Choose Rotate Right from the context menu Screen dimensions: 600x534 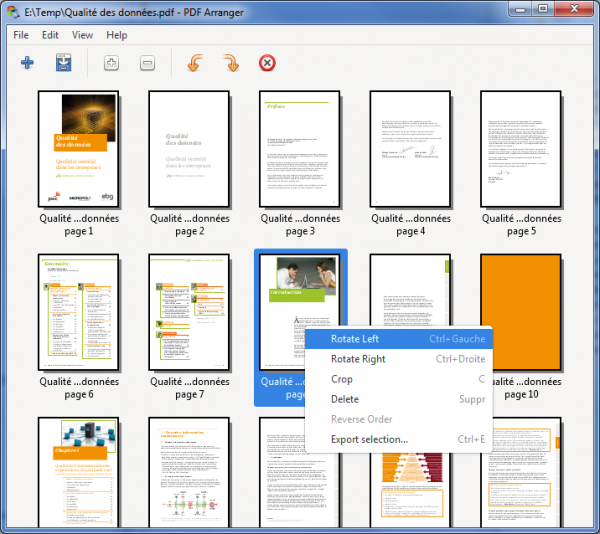click(x=358, y=359)
